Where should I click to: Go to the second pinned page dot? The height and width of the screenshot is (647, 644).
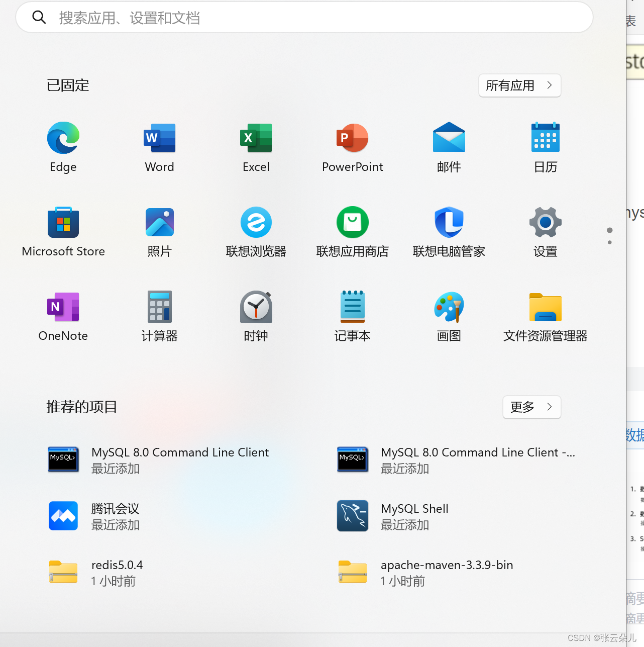(x=610, y=242)
